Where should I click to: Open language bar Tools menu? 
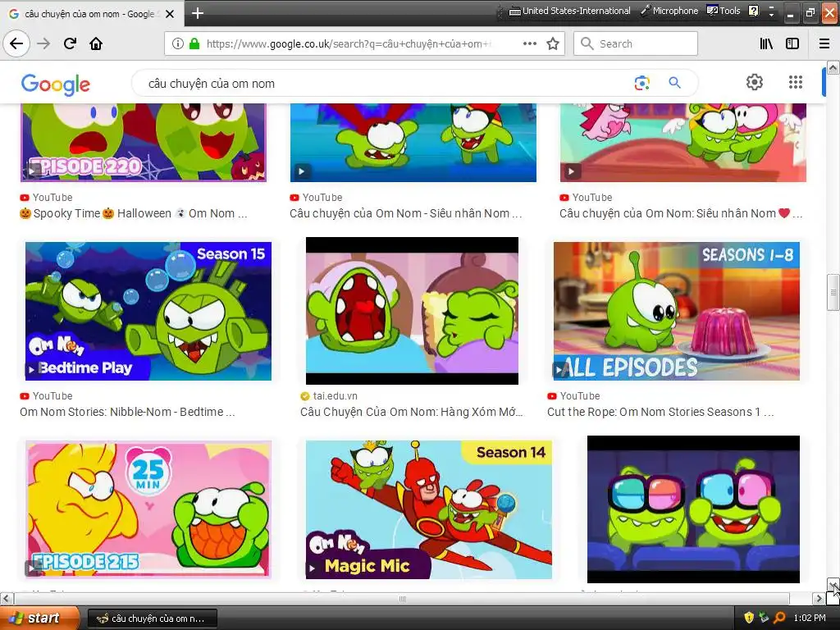(x=724, y=11)
